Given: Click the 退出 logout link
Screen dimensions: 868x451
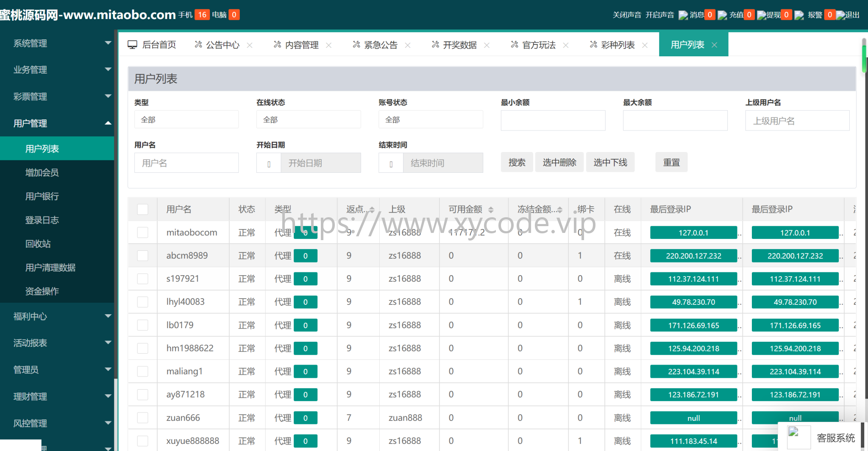Looking at the screenshot, I should (852, 15).
